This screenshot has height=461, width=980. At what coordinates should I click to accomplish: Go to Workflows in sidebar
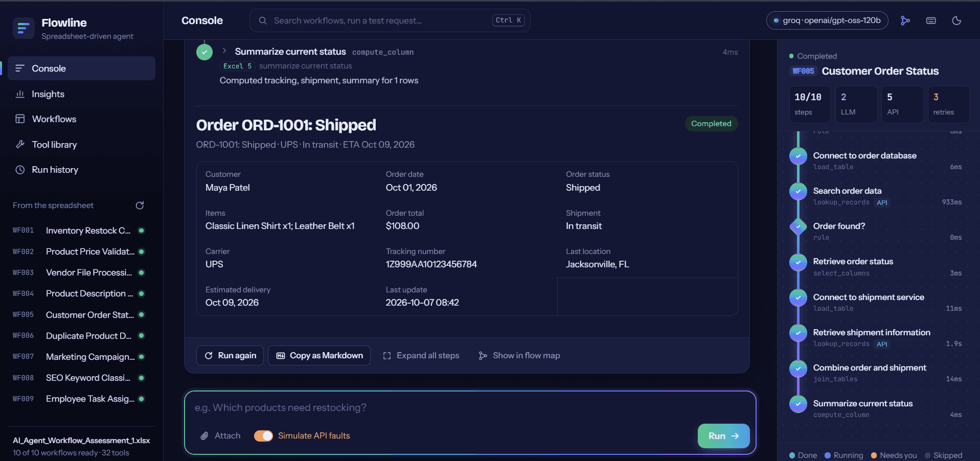pos(81,119)
